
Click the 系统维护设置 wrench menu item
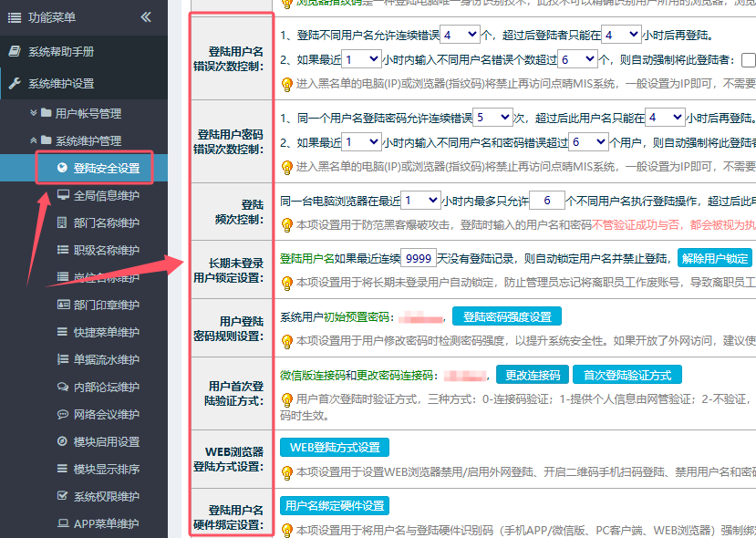[x=60, y=83]
